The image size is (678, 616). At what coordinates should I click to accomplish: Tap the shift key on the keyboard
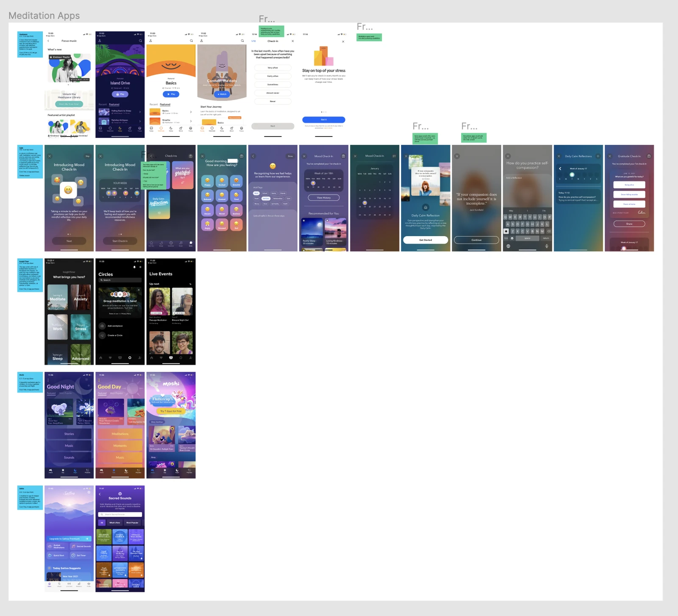(x=506, y=231)
